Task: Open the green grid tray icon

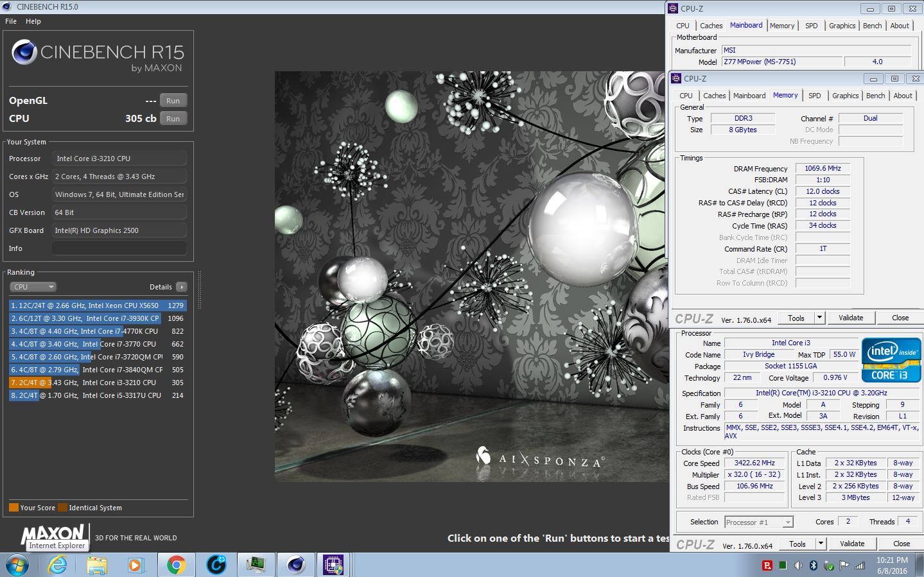Action: coord(783,565)
